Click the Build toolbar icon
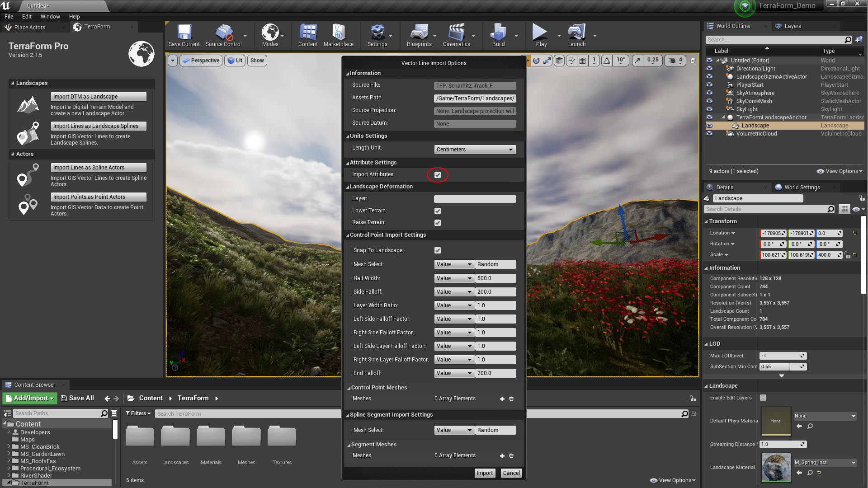The height and width of the screenshot is (488, 868). (x=498, y=36)
